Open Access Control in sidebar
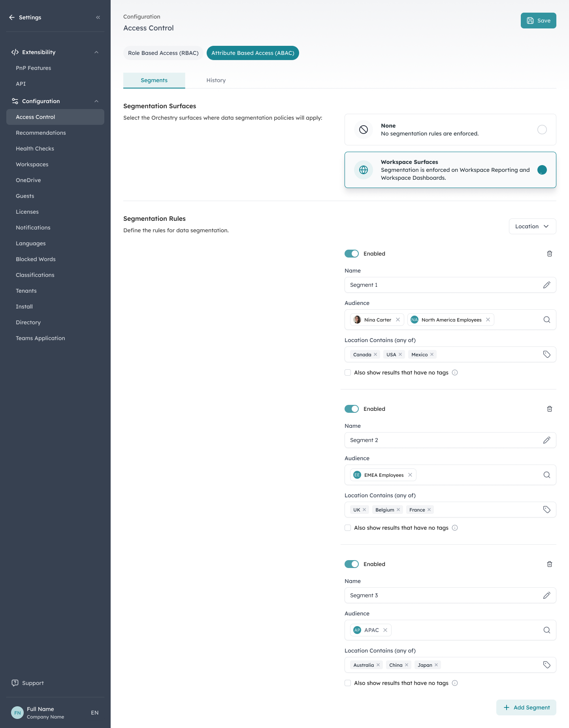Viewport: 569px width, 728px height. [x=55, y=117]
